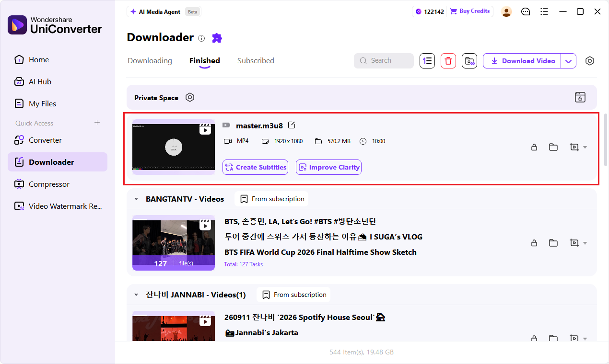Open Private Space settings icon
The height and width of the screenshot is (364, 609).
190,97
